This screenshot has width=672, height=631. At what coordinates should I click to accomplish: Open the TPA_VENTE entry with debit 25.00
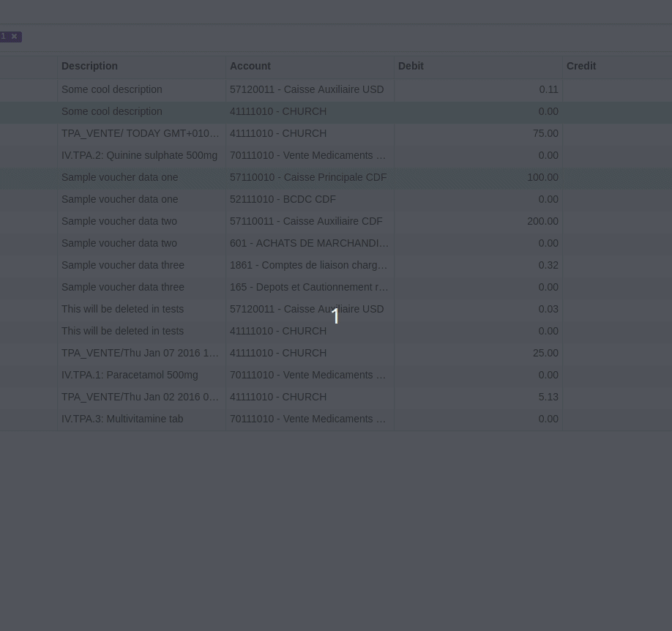(140, 353)
